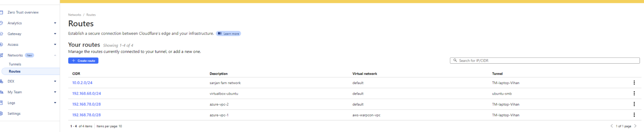Click the Settings gear icon in sidebar
This screenshot has height=132, width=644.
(2, 113)
